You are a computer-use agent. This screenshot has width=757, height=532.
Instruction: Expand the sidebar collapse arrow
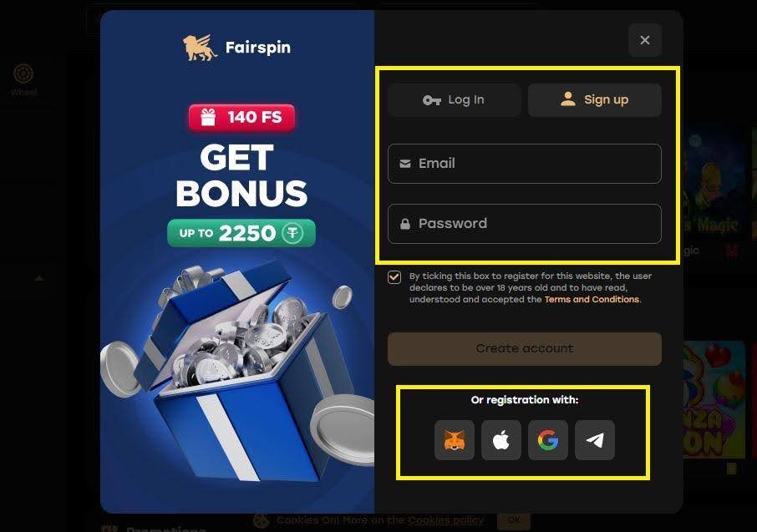(x=39, y=279)
